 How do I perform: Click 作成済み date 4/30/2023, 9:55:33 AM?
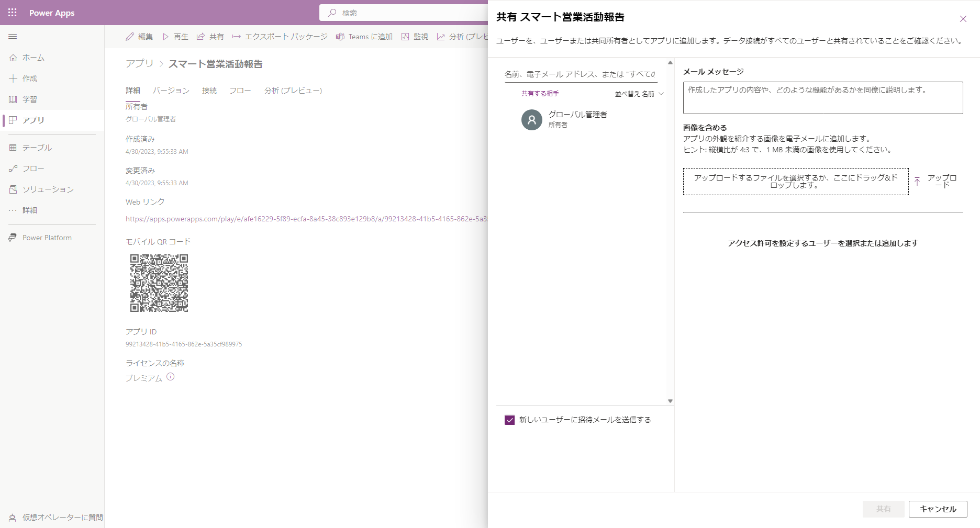point(157,152)
